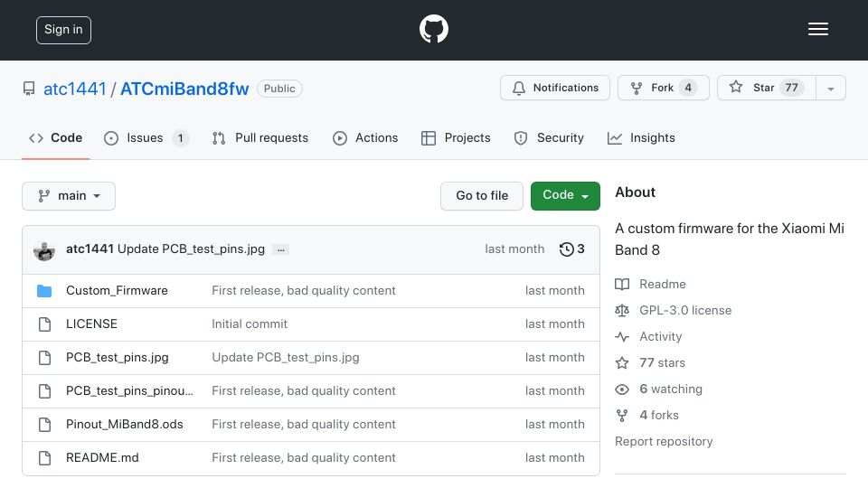The width and height of the screenshot is (868, 488).
Task: Click the commit history clock icon
Action: (x=566, y=249)
